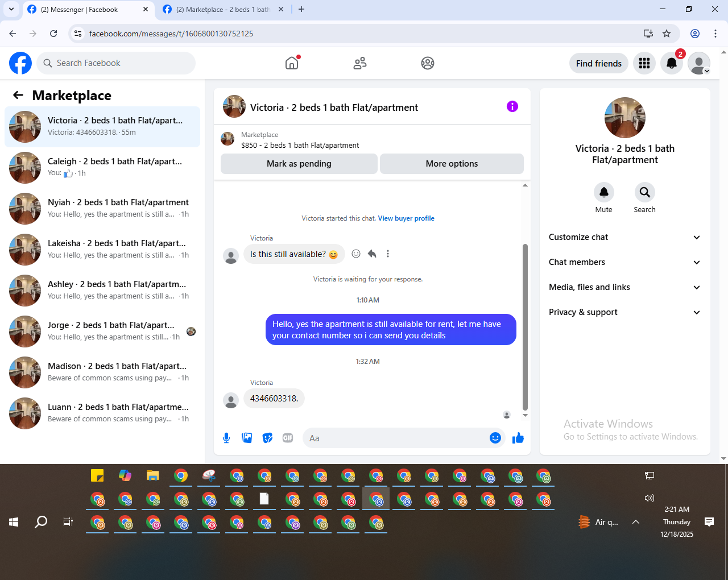Open chat with Caleigh
The image size is (728, 580).
pyautogui.click(x=102, y=167)
